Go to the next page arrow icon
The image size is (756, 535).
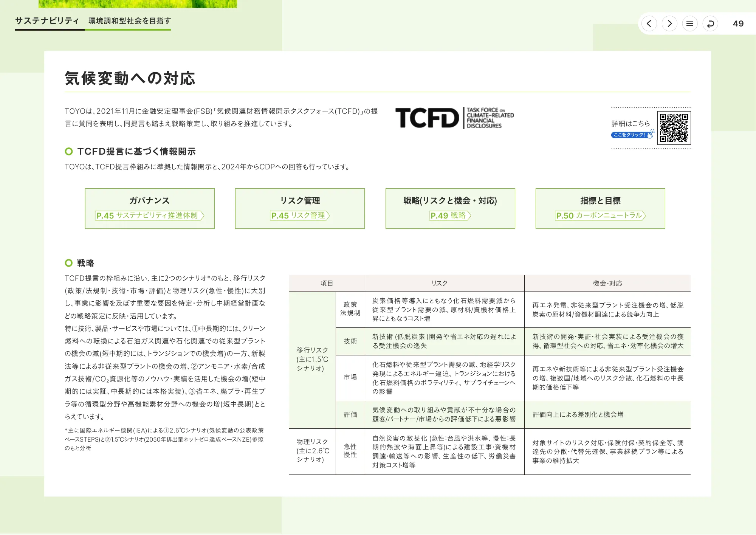pyautogui.click(x=669, y=23)
